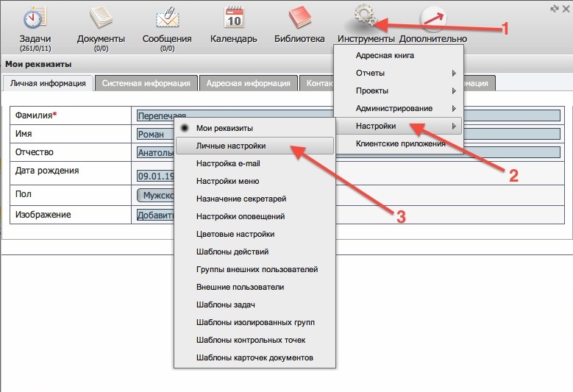Open the Сообщения envelope icon

[x=167, y=18]
